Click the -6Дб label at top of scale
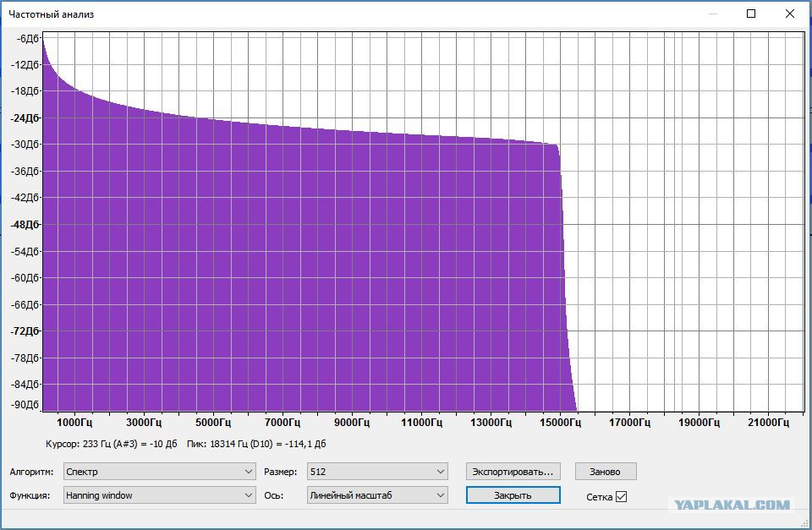 click(x=27, y=39)
